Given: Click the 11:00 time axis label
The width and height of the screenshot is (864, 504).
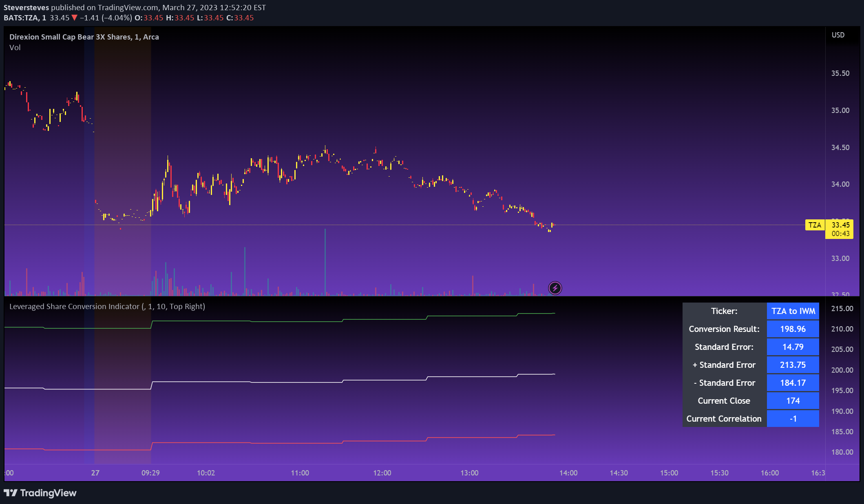Looking at the screenshot, I should pyautogui.click(x=300, y=473).
